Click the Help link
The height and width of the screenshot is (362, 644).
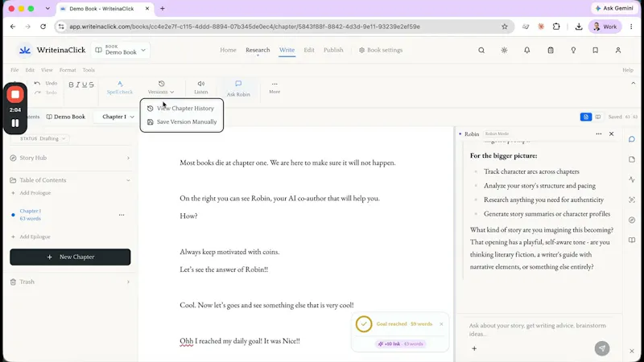pyautogui.click(x=628, y=70)
